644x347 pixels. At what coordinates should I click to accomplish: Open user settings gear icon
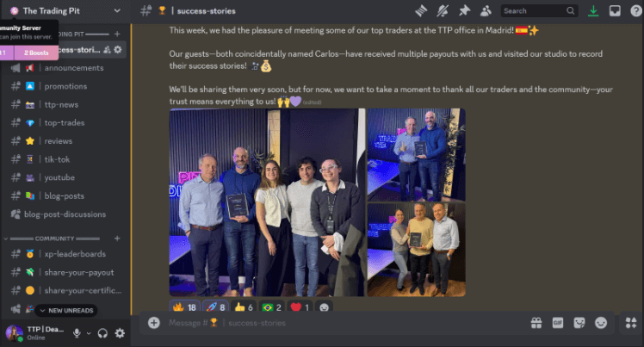point(120,332)
